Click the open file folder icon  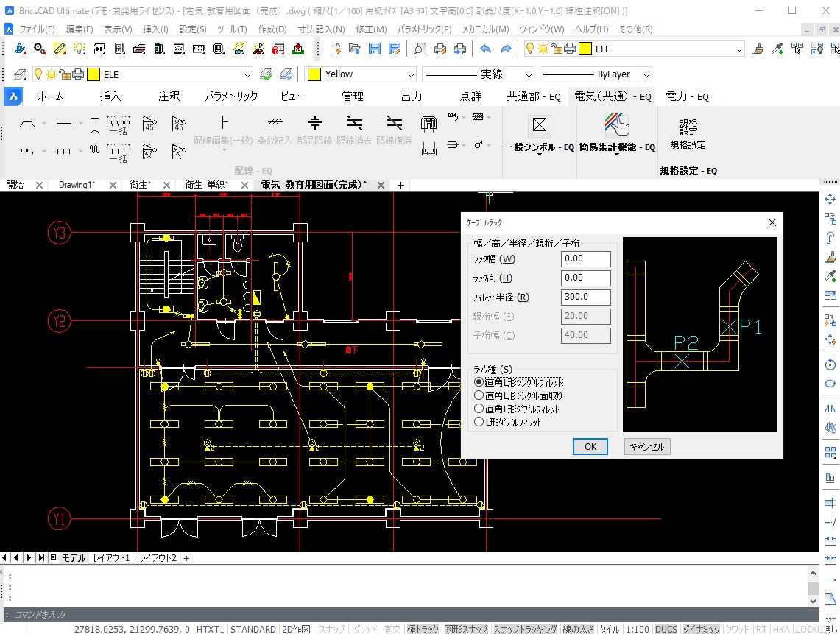click(355, 49)
